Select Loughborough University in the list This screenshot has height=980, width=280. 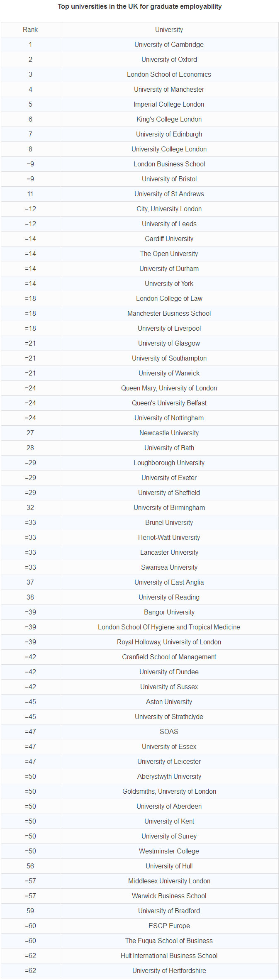pyautogui.click(x=169, y=463)
